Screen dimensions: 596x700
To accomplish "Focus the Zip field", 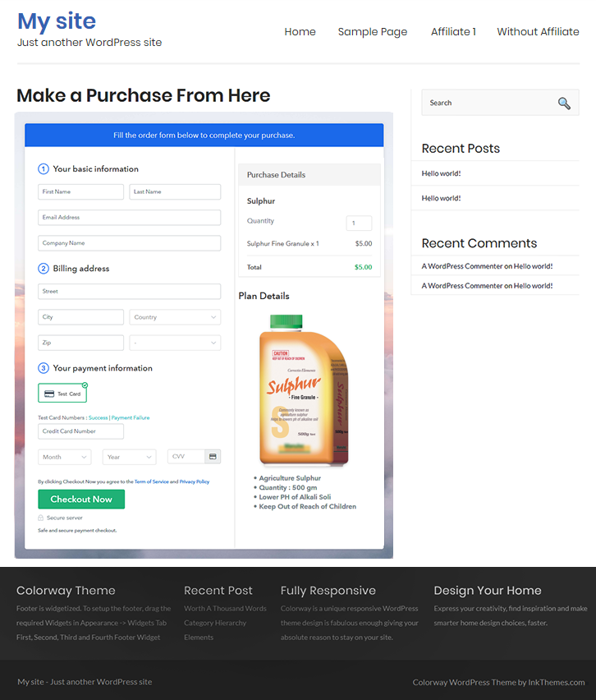I will [80, 343].
